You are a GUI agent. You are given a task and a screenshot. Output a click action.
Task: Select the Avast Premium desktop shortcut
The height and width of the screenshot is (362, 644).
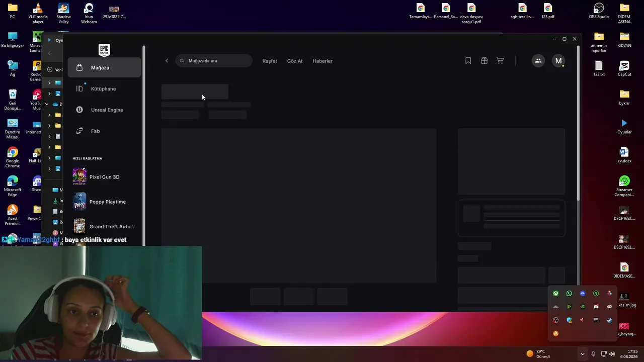point(13,215)
